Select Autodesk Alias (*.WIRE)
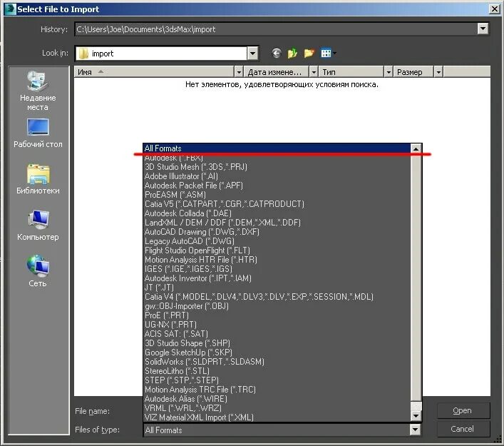Viewport: 504px width, 446px height. [277, 399]
